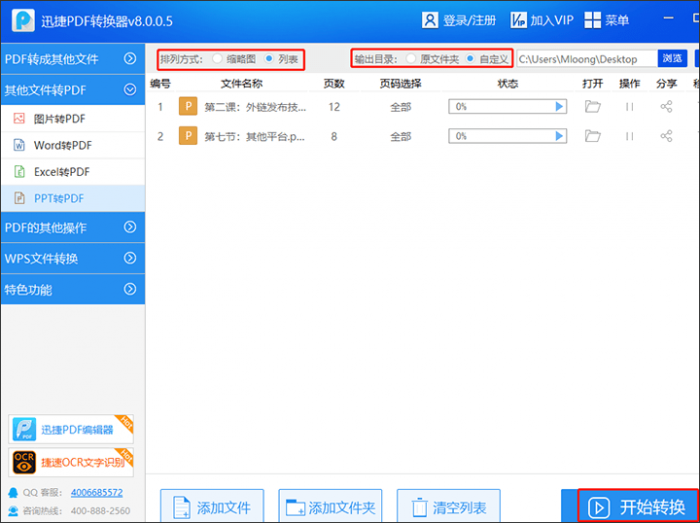The height and width of the screenshot is (523, 700).
Task: Expand the WPS文件转换 section
Action: click(x=73, y=258)
